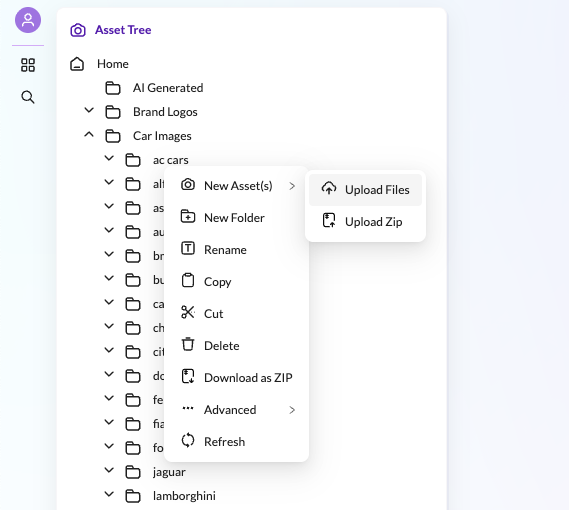Expand the jaguar folder chevron

coord(109,470)
